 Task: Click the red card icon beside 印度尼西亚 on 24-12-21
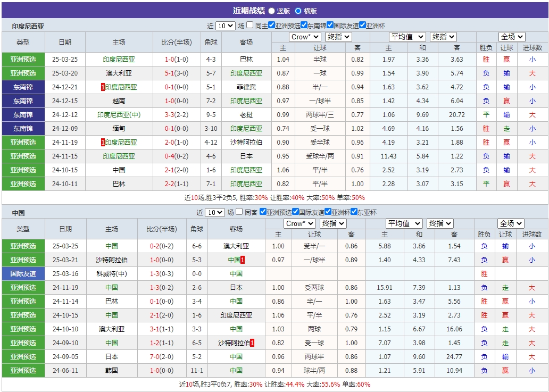point(102,87)
